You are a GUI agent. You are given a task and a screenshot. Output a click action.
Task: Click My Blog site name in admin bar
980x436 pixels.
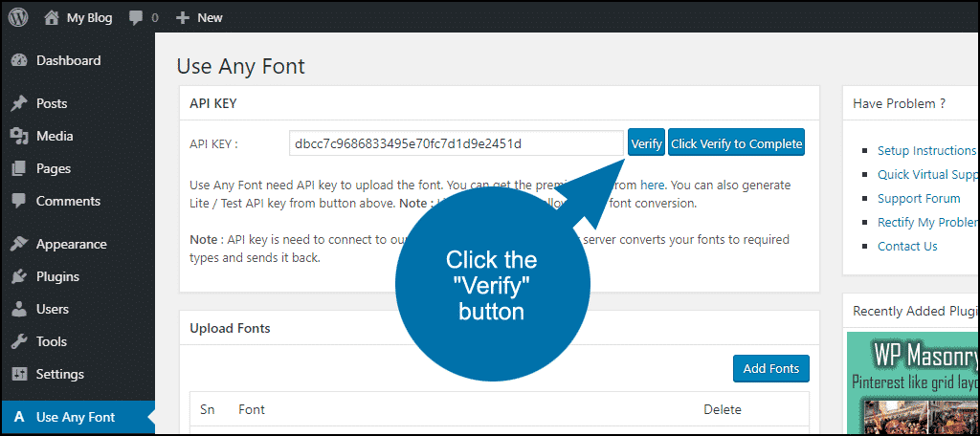tap(89, 18)
